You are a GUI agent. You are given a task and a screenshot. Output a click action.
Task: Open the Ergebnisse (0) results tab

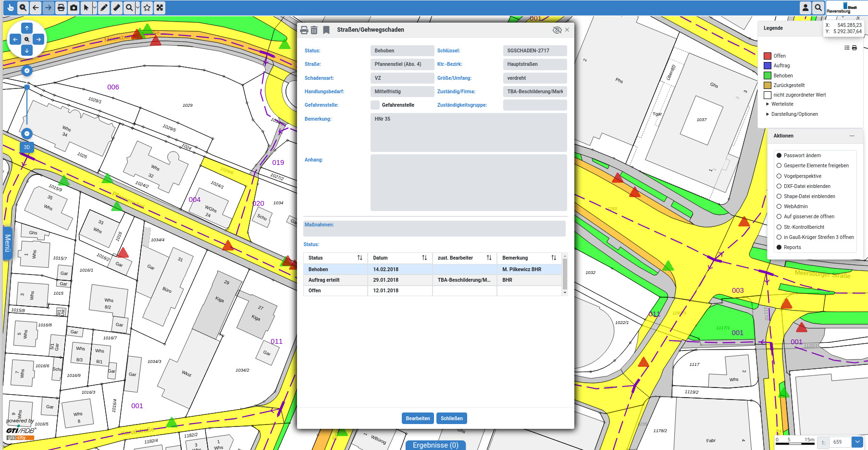click(435, 445)
